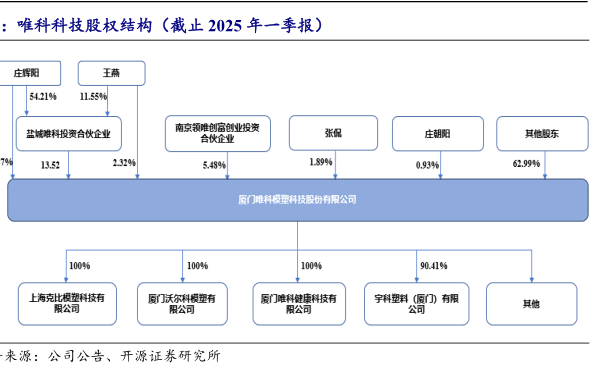Click the 宇科塑料（厦门）有限公司 box

click(416, 304)
